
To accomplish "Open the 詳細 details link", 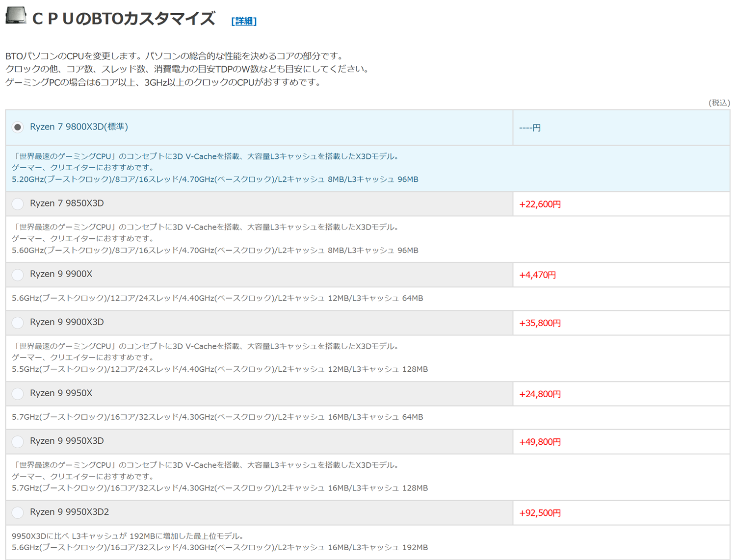I will pos(244,21).
